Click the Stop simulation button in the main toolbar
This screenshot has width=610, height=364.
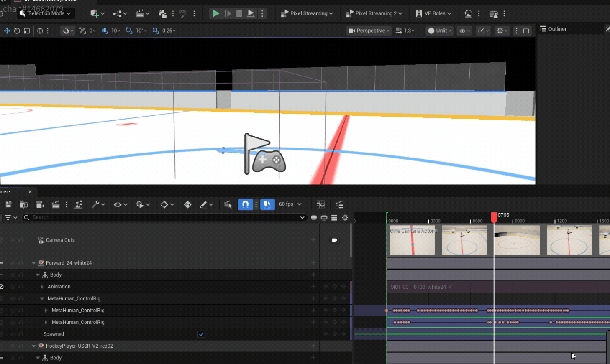click(239, 13)
